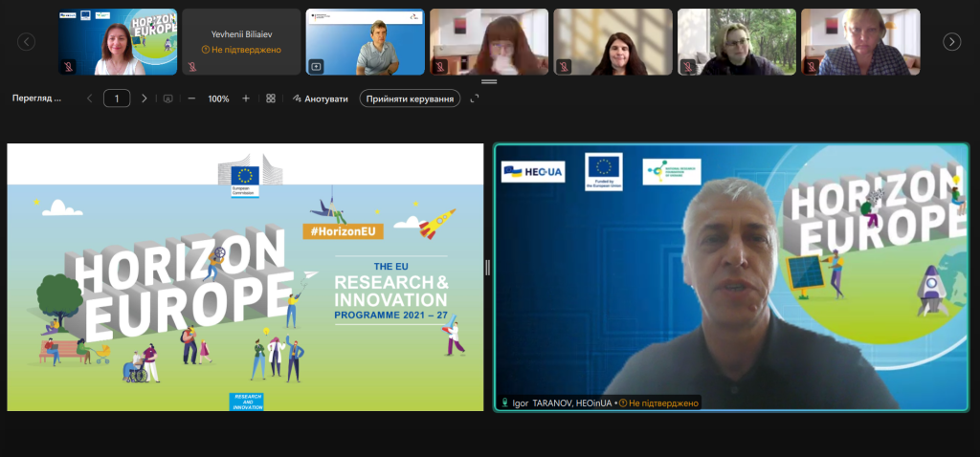Image resolution: width=980 pixels, height=457 pixels.
Task: Select the Yevhenii Biliaiev participant tile
Action: (241, 42)
